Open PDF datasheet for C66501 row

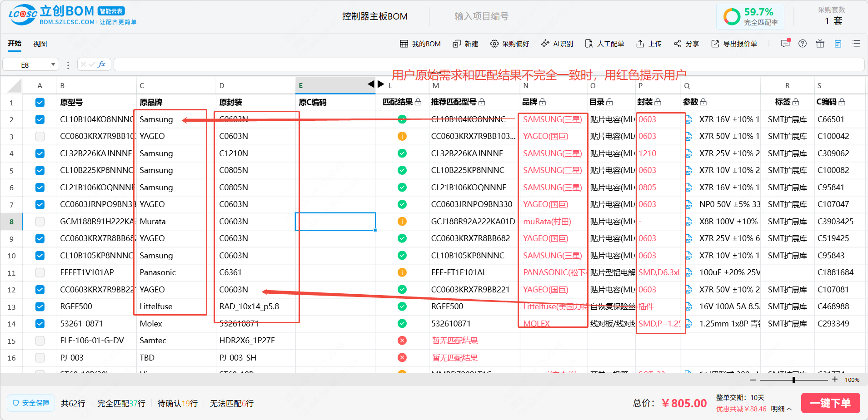689,120
